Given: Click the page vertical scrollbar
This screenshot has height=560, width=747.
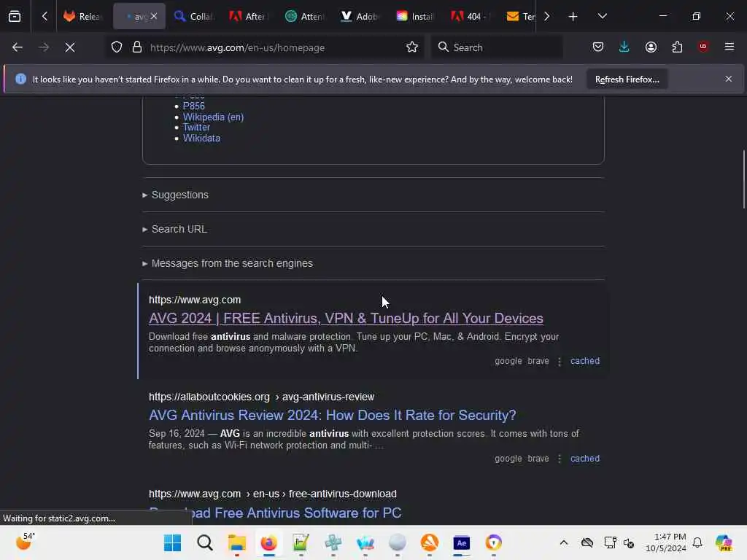Looking at the screenshot, I should coord(743,179).
